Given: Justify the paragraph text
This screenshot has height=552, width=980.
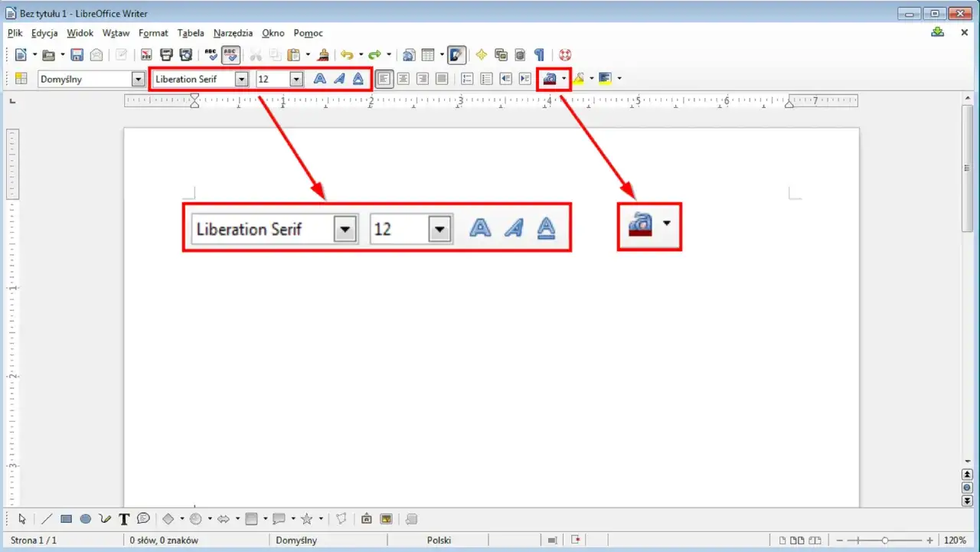Looking at the screenshot, I should 441,78.
